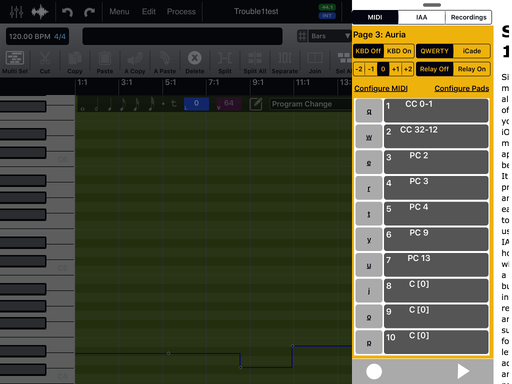This screenshot has width=512, height=384.
Task: Select the eighth note duration
Action: (x=123, y=104)
